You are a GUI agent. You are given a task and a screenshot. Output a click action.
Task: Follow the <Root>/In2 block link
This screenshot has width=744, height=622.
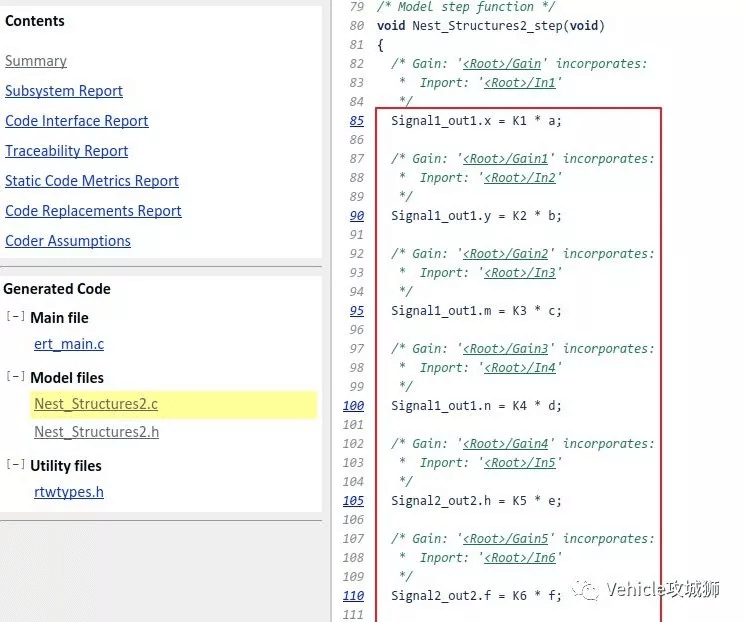[520, 177]
